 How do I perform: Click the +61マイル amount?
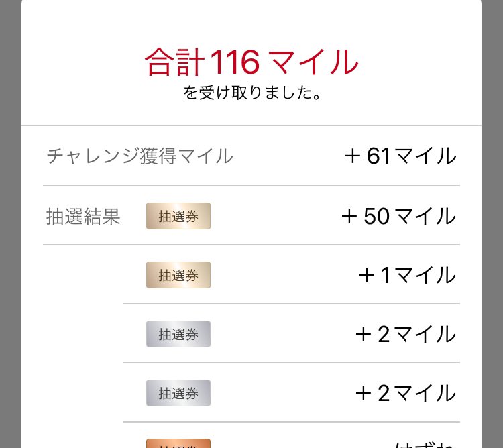point(400,156)
